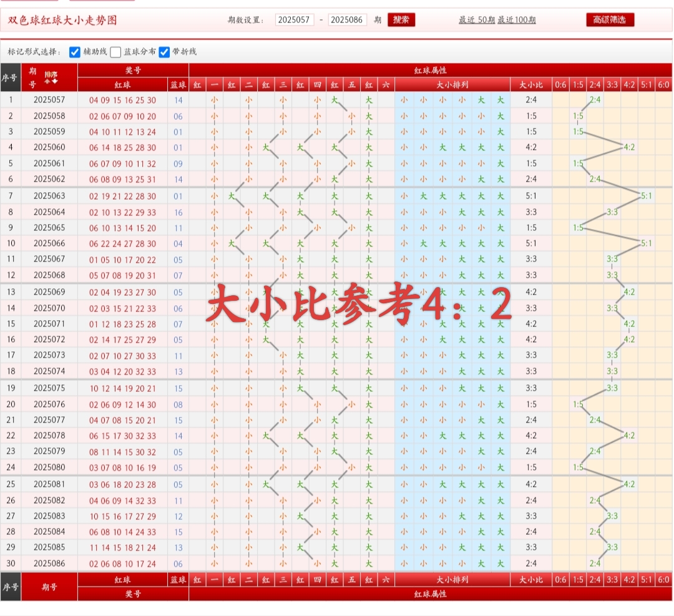Click blue ball value 14 in first row
Image resolution: width=674 pixels, height=616 pixels.
click(x=179, y=99)
